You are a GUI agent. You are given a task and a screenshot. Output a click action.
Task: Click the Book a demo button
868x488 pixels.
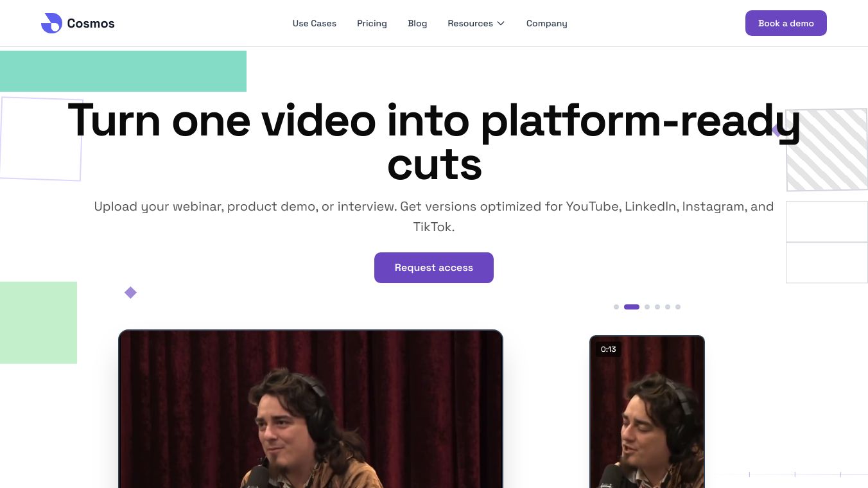point(786,23)
